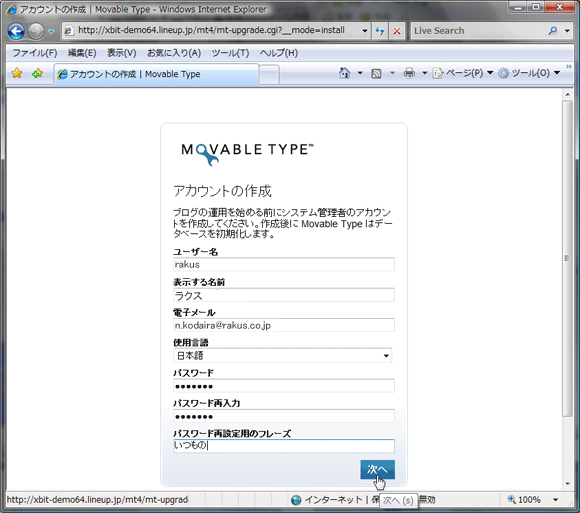
Task: Click the red Stop loading icon
Action: click(397, 31)
